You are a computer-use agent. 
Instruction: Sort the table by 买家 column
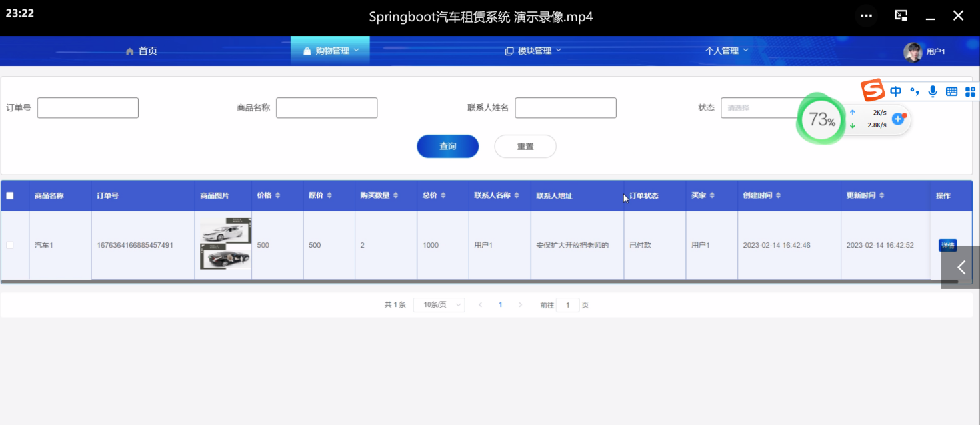[x=712, y=195]
